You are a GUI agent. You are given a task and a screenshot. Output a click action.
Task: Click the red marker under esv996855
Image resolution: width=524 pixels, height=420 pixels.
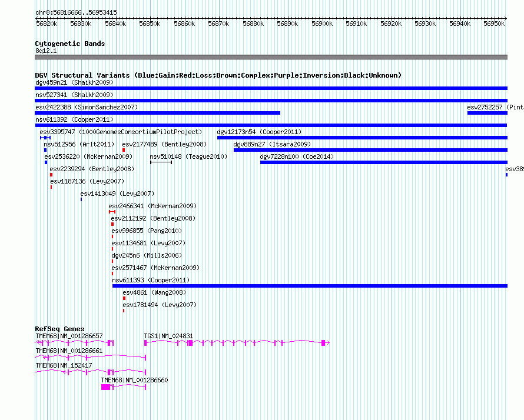(112, 236)
